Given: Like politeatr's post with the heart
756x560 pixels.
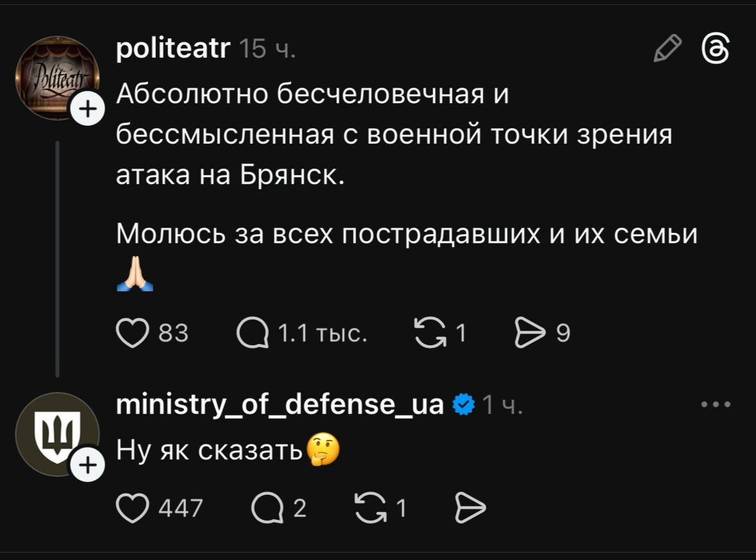Looking at the screenshot, I should [133, 332].
